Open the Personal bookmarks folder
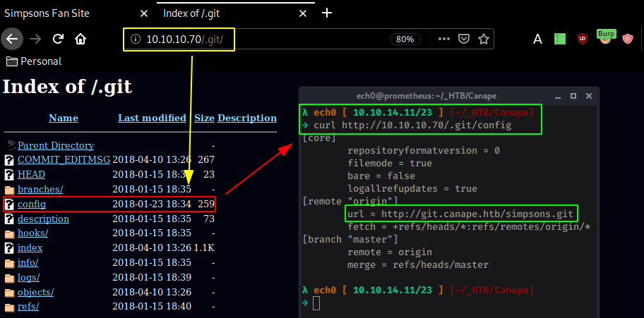Image resolution: width=644 pixels, height=318 pixels. pos(34,61)
